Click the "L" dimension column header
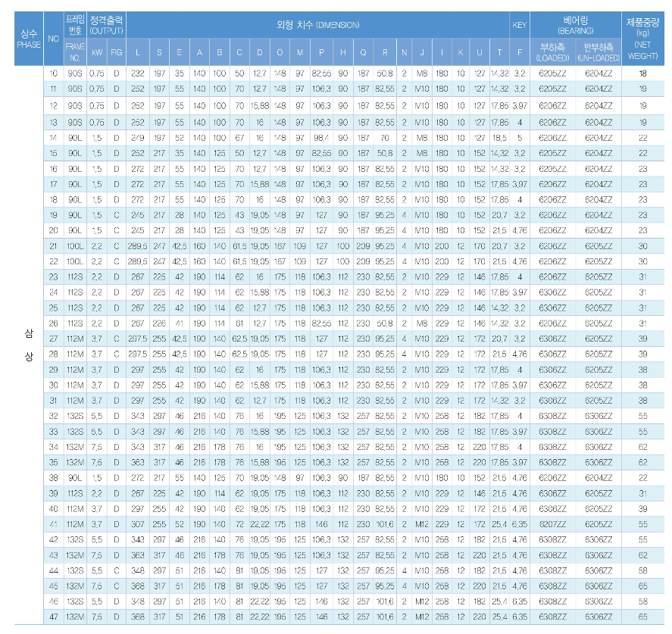This screenshot has height=634, width=672. (x=138, y=52)
